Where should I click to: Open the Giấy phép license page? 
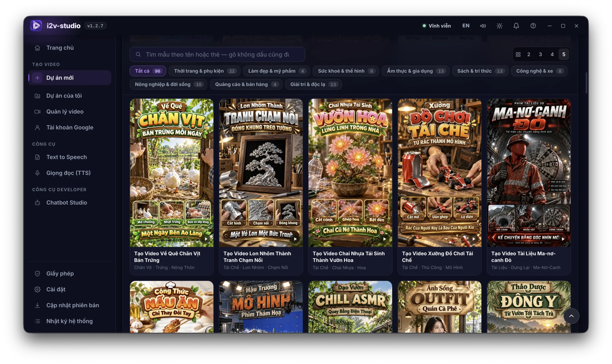[x=70, y=273]
